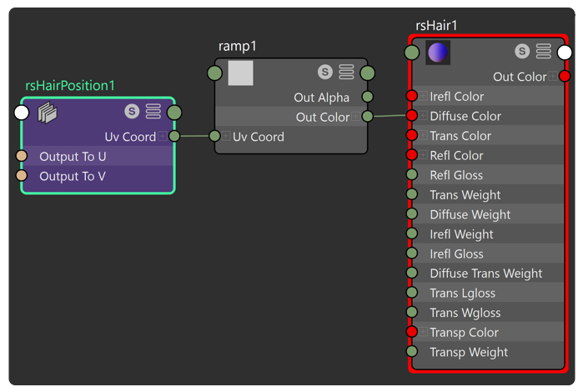Select the ramp1 node title label
This screenshot has width=583, height=392.
pyautogui.click(x=237, y=46)
